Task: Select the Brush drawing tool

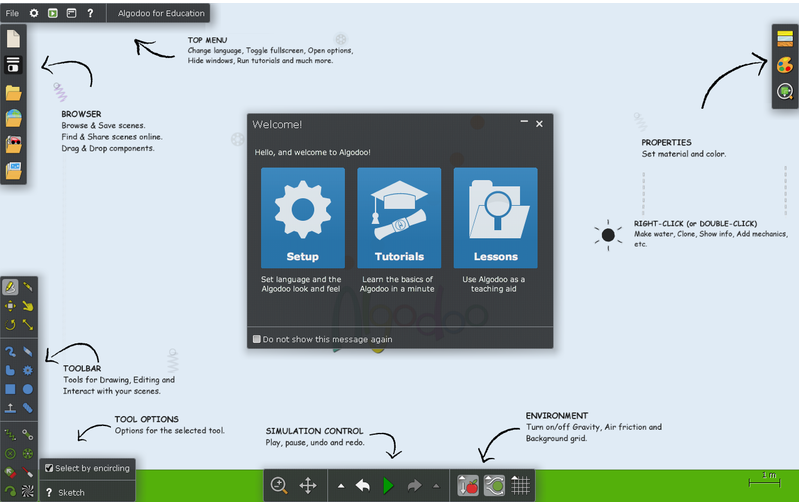Action: click(x=10, y=351)
